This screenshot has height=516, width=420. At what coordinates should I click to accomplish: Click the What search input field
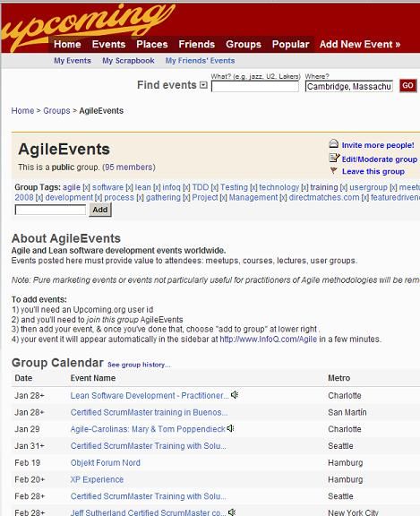click(255, 87)
